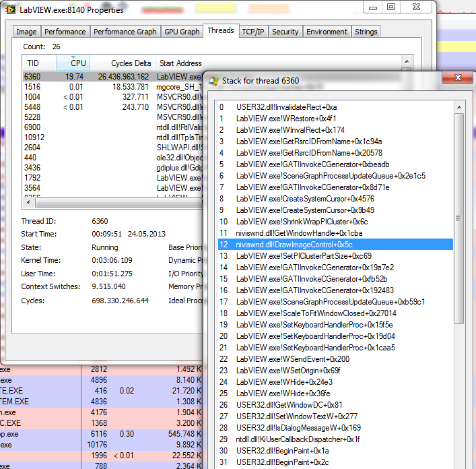Select stack frame 29 ntdll.dll!KiUserCallbackDispatcher
Viewport: 476px width, 469px height.
335,439
